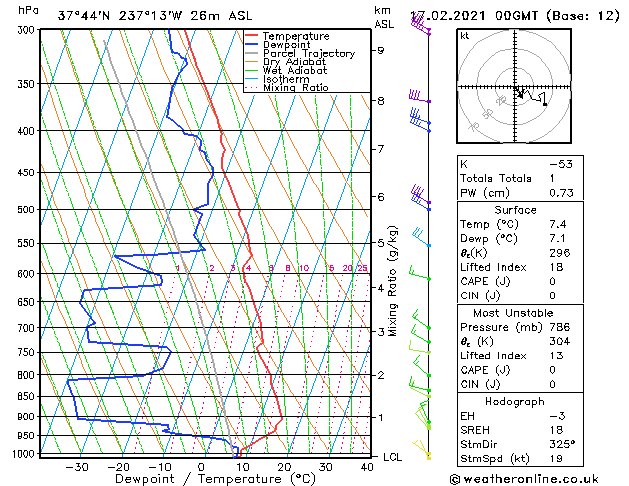Click the station coordinates 37°44'N 237°13'W title
This screenshot has width=629, height=486.
[155, 16]
